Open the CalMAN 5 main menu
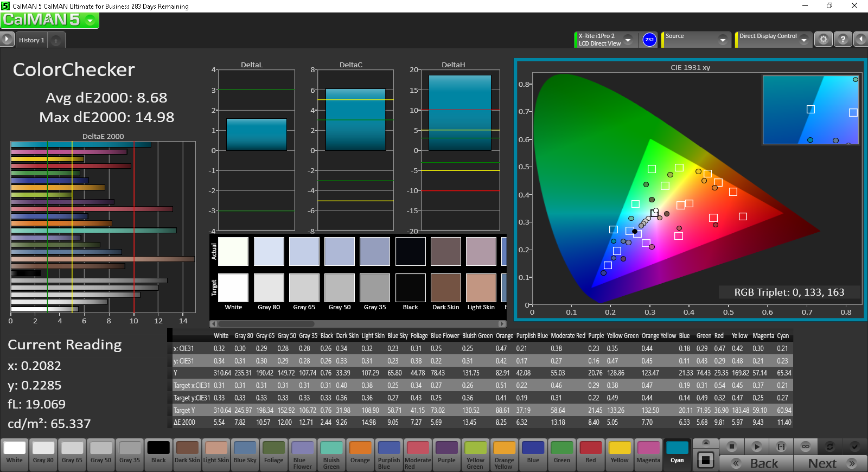Screen dimensions: 868x472 point(49,20)
